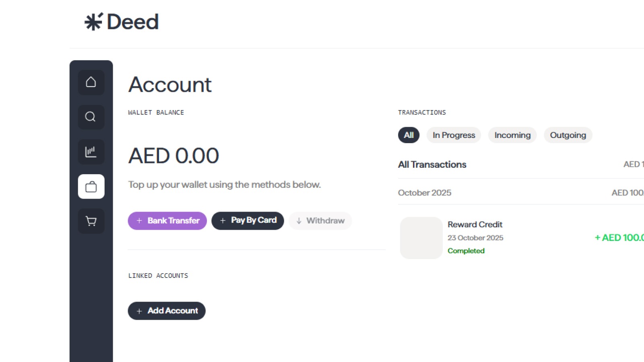The height and width of the screenshot is (362, 644).
Task: Switch to the In Progress filter
Action: coord(453,135)
